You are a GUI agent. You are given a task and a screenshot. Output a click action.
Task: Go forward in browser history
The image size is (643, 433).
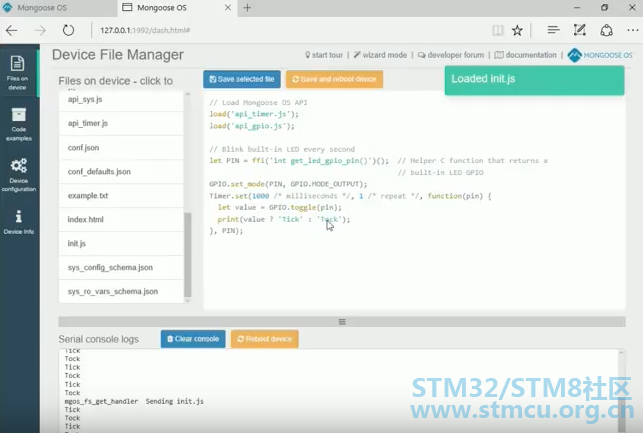pos(40,30)
